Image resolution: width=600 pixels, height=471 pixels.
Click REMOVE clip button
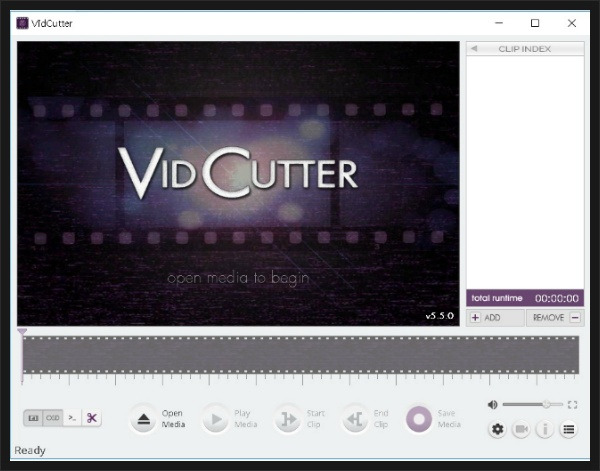[x=555, y=318]
